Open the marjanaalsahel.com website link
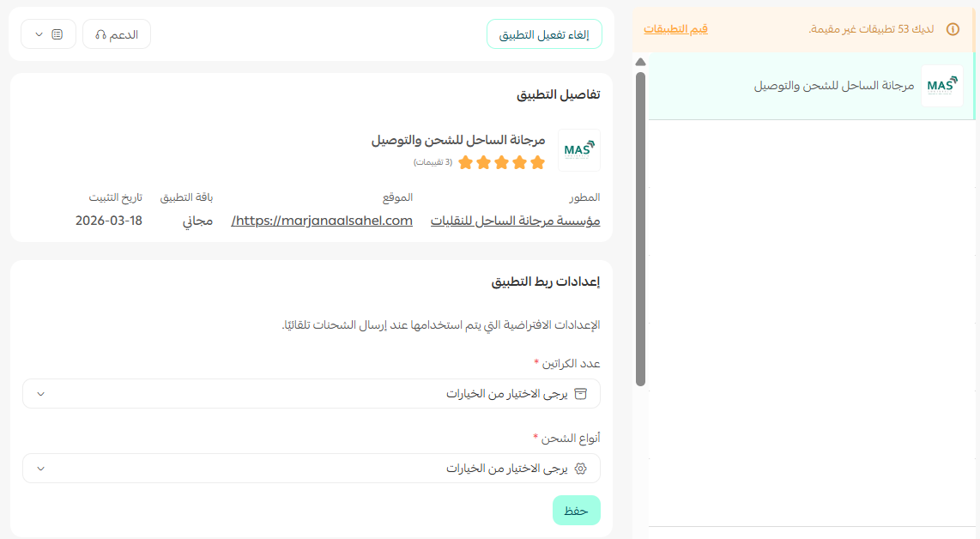980x539 pixels. (322, 220)
